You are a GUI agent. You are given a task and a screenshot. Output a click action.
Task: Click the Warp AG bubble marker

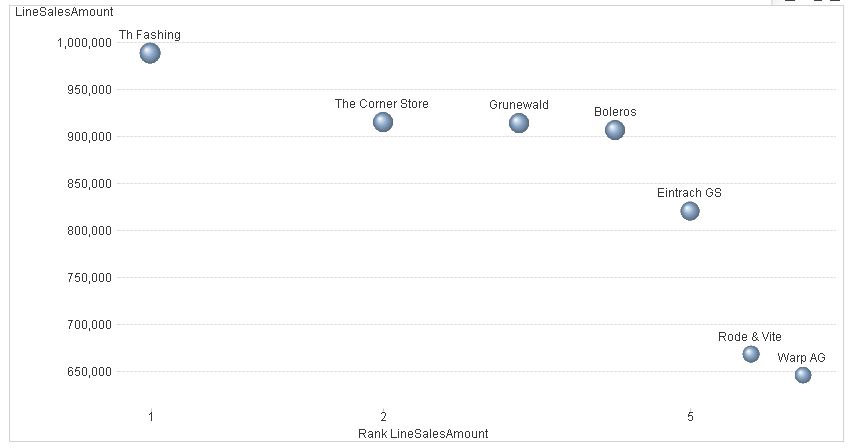[x=803, y=375]
